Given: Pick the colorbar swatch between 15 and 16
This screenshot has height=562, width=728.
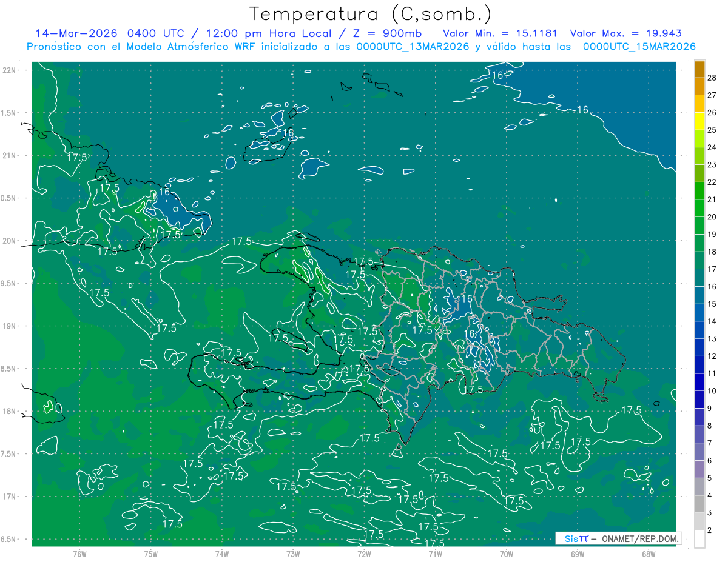Looking at the screenshot, I should click(x=700, y=295).
